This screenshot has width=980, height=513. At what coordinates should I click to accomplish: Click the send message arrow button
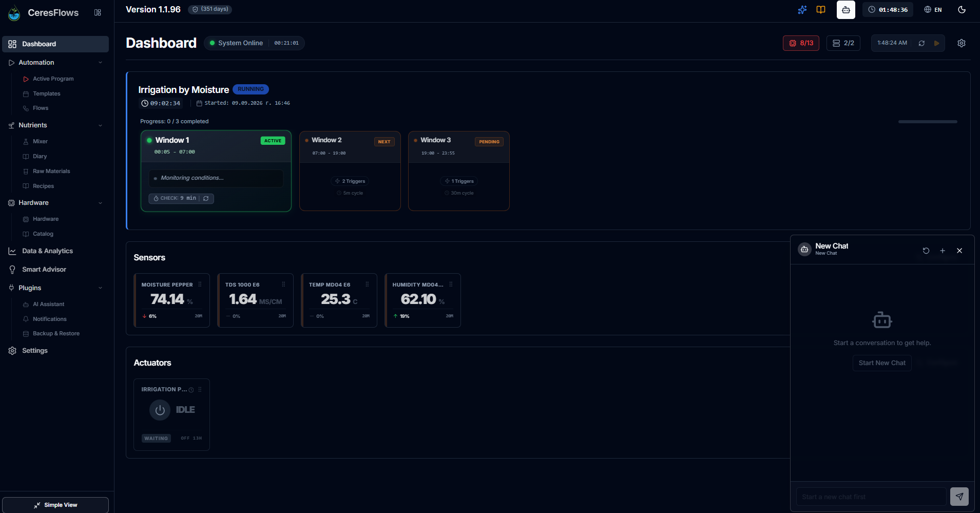click(959, 497)
